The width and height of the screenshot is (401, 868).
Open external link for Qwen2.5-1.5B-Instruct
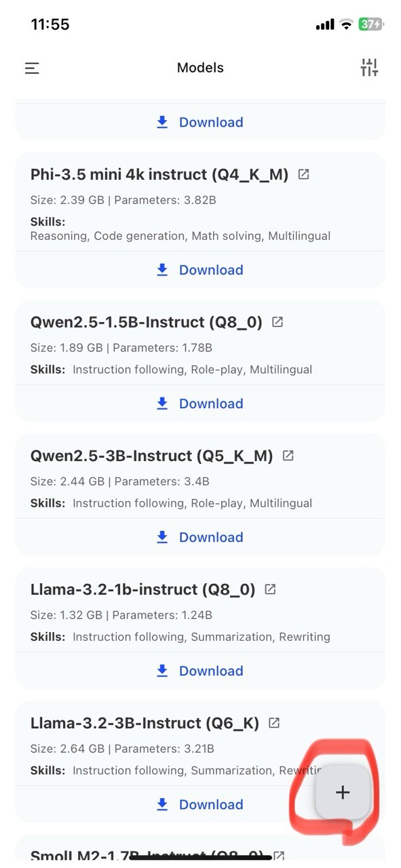point(278,322)
